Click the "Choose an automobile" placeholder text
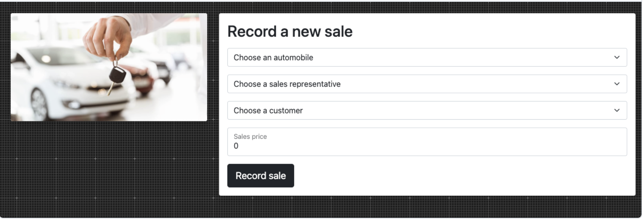Screen dimensions: 644x221 point(273,57)
